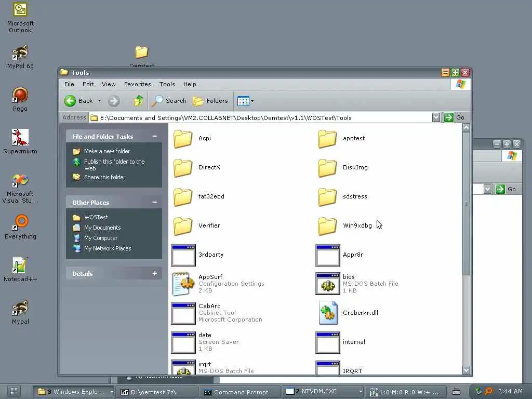Select the Pego desktop shortcut
The width and height of the screenshot is (532, 399).
click(x=20, y=99)
